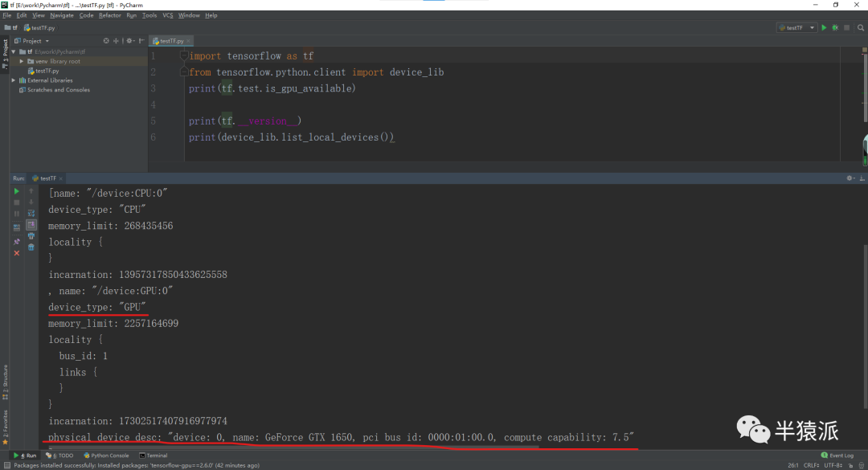Viewport: 868px width, 470px height.
Task: Click the 26:1 cursor position indicator
Action: coord(792,465)
